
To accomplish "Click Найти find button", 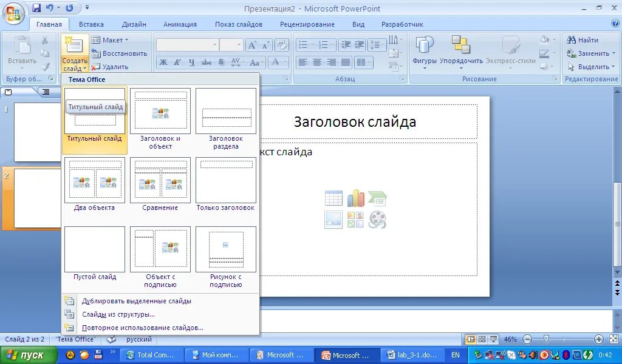I will pyautogui.click(x=583, y=40).
